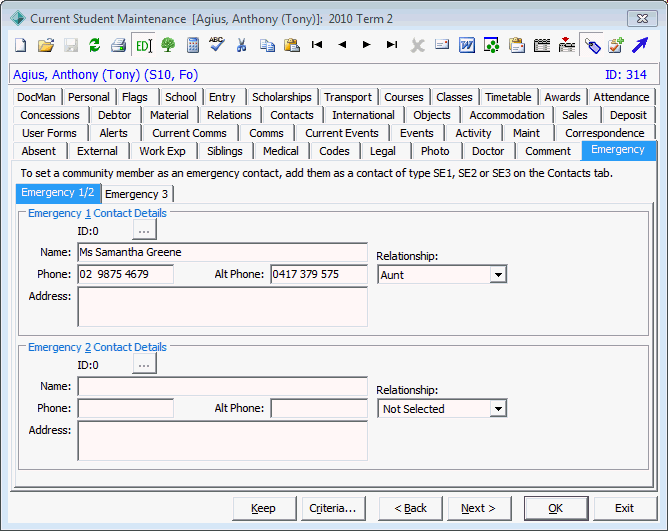Open the Scholarships tab

pyautogui.click(x=282, y=97)
